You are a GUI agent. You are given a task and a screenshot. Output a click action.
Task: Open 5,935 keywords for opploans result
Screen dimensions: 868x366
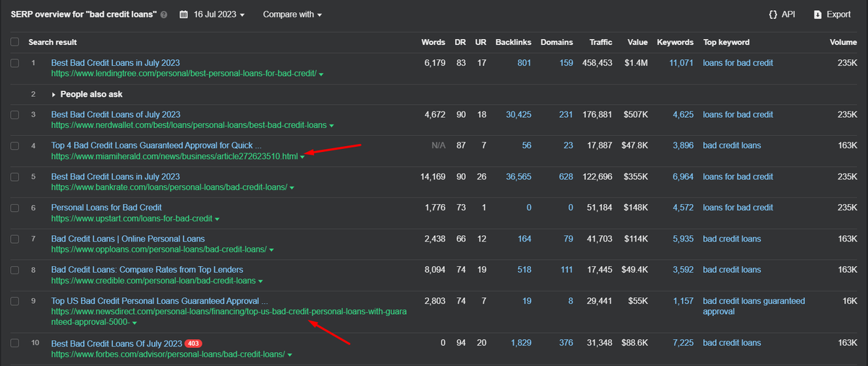684,239
